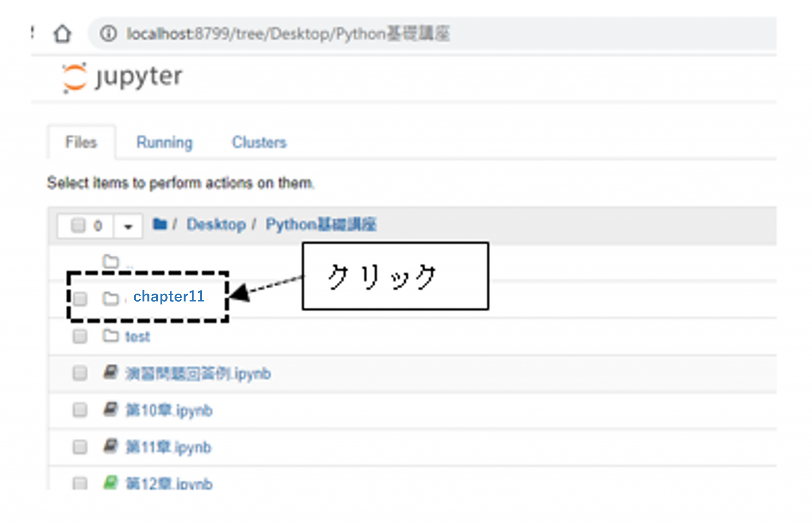Switch to the Clusters tab
The width and height of the screenshot is (812, 523).
(259, 142)
